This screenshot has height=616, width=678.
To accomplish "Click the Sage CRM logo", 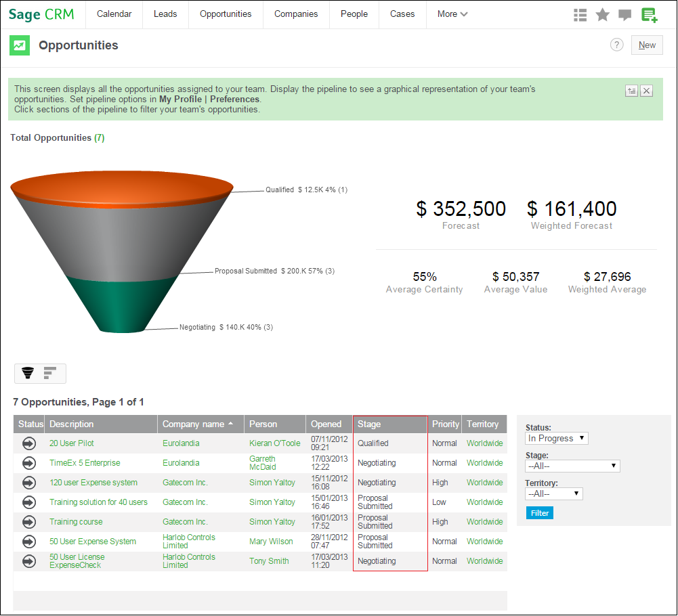I will click(41, 15).
